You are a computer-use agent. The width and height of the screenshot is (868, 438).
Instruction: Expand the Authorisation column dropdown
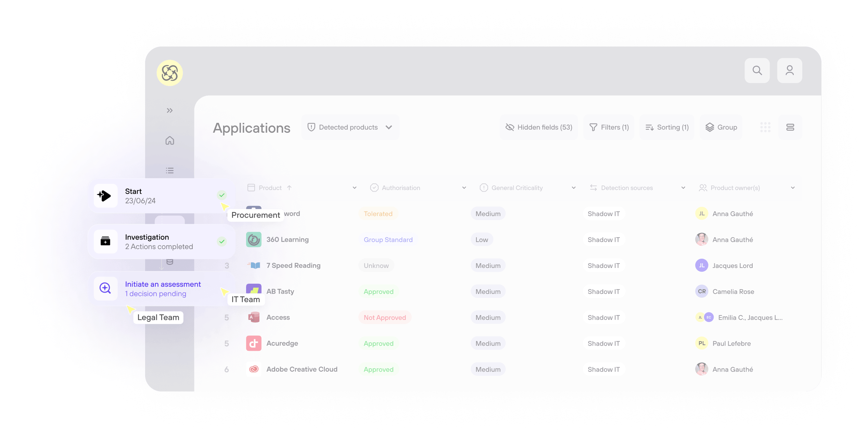point(463,187)
